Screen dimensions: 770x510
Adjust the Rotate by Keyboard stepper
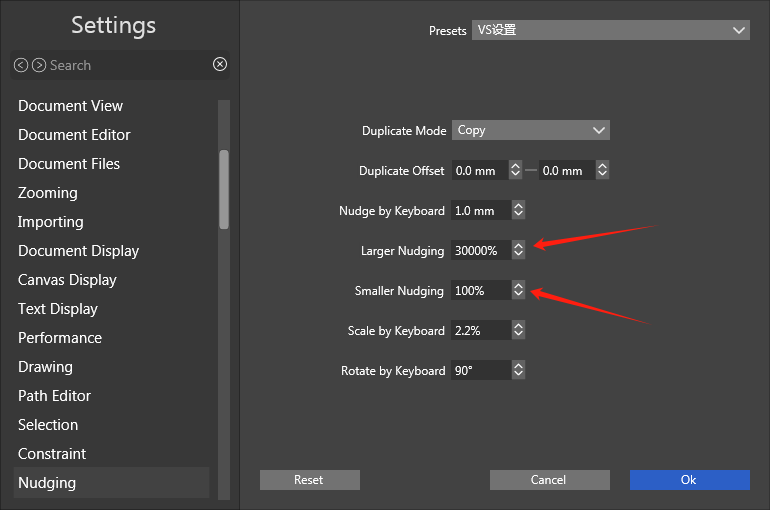point(518,371)
